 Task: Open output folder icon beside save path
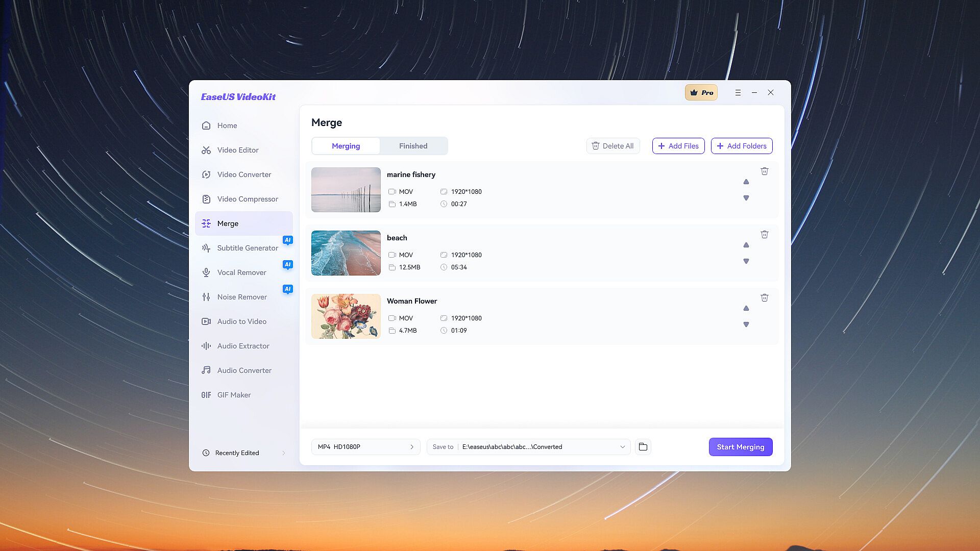tap(643, 447)
